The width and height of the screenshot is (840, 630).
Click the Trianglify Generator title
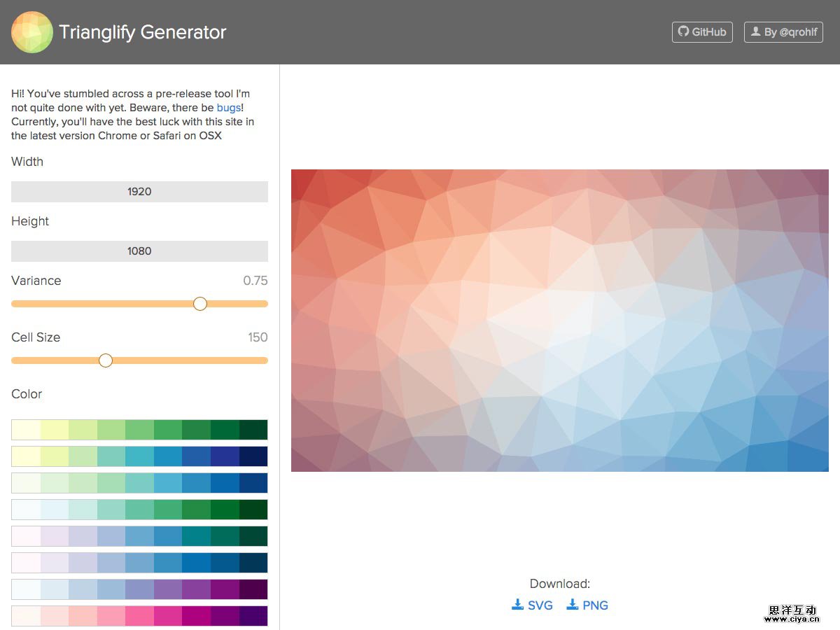(x=143, y=32)
